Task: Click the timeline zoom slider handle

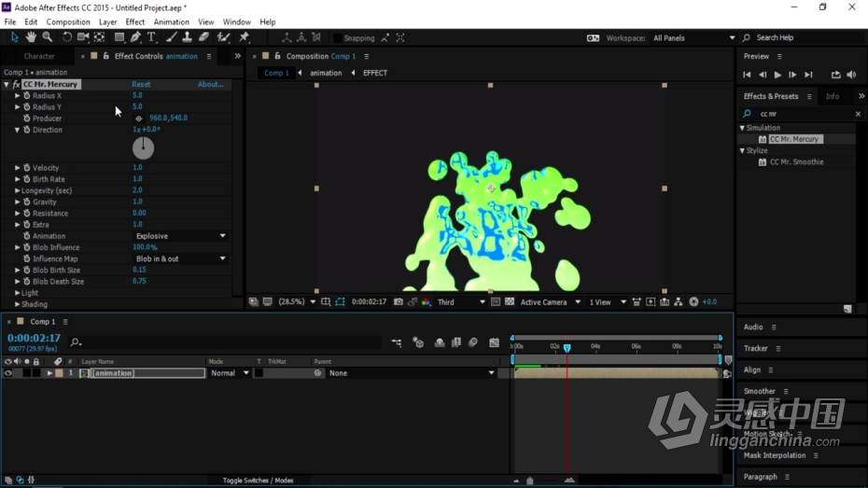Action: tap(530, 481)
